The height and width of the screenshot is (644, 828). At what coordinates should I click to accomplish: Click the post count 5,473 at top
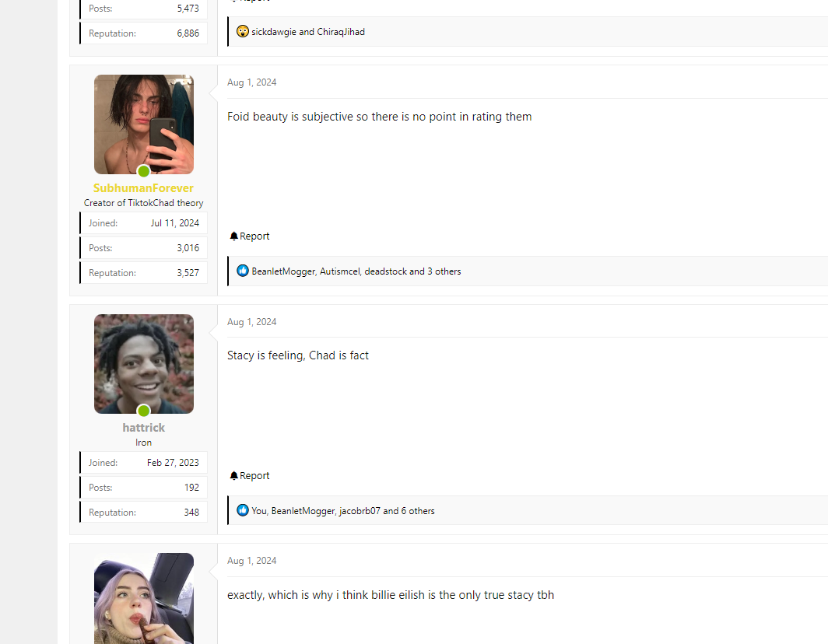click(x=188, y=9)
